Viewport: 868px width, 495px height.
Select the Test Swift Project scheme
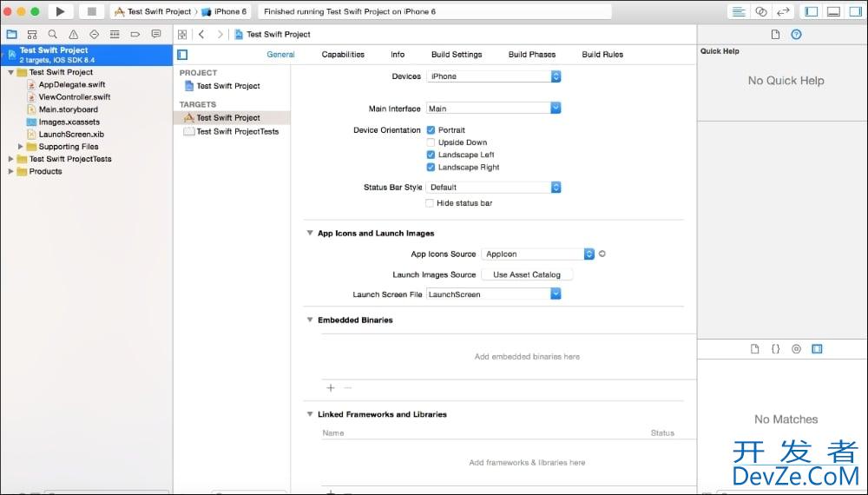click(x=153, y=11)
